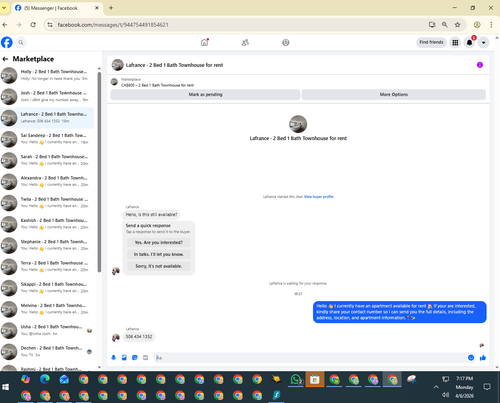Reload the page in Chrome
Viewport: 500px width, 403px height.
click(33, 25)
